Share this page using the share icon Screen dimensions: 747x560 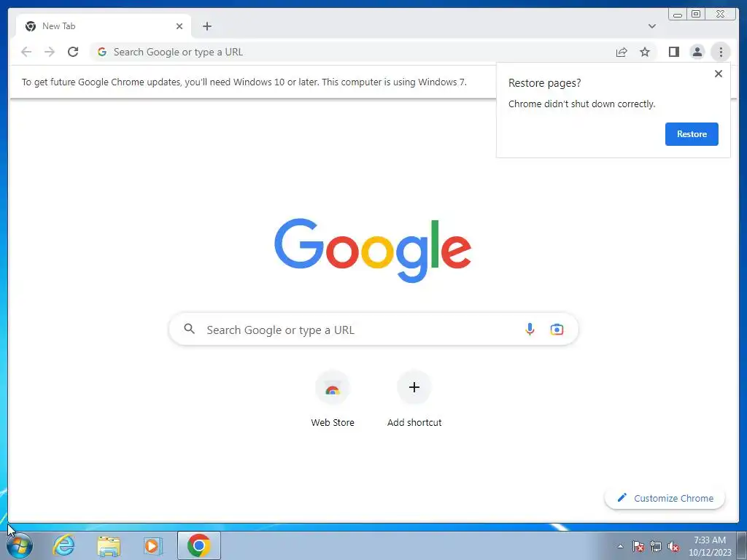pos(622,52)
